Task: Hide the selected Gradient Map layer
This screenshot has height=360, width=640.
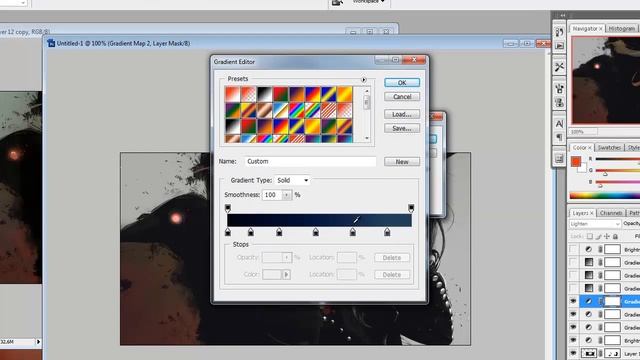Action: 573,301
